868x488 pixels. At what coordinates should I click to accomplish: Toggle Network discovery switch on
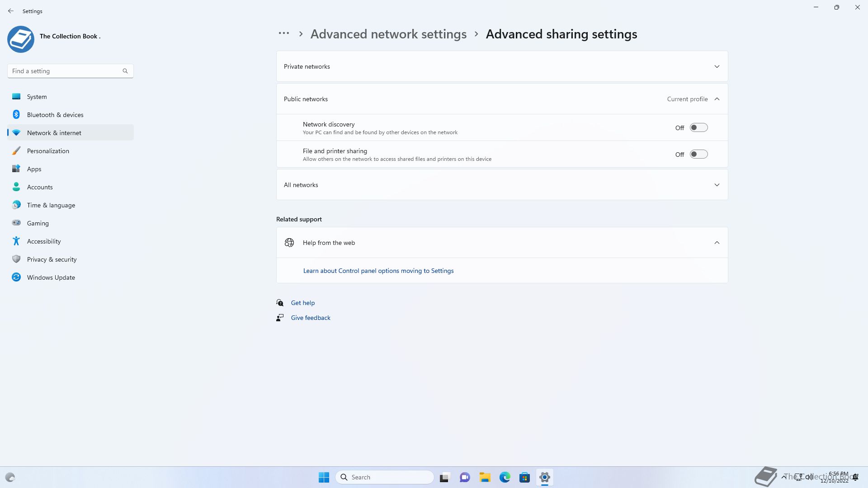coord(698,127)
